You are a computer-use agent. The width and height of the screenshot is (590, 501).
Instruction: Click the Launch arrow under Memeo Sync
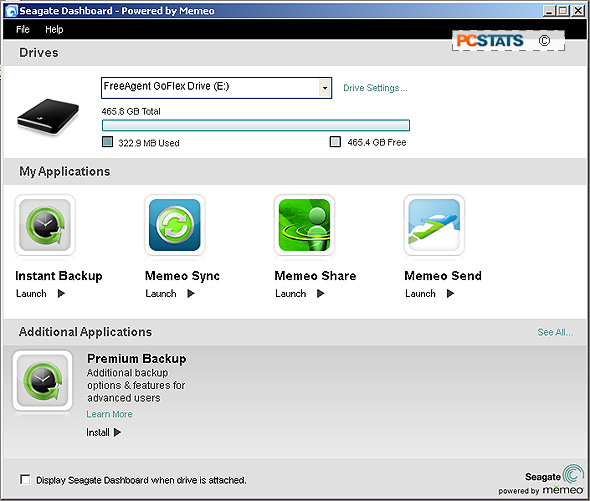tap(191, 294)
